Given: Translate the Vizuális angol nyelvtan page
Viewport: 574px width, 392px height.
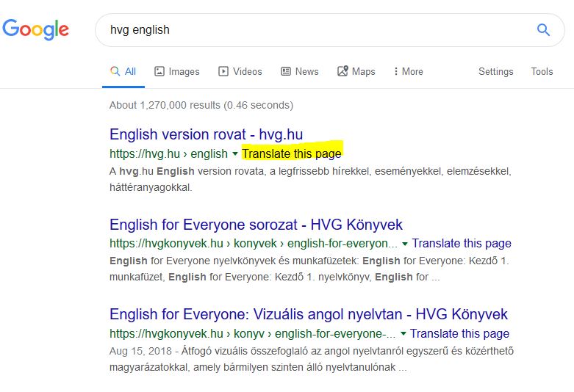Looking at the screenshot, I should (459, 333).
